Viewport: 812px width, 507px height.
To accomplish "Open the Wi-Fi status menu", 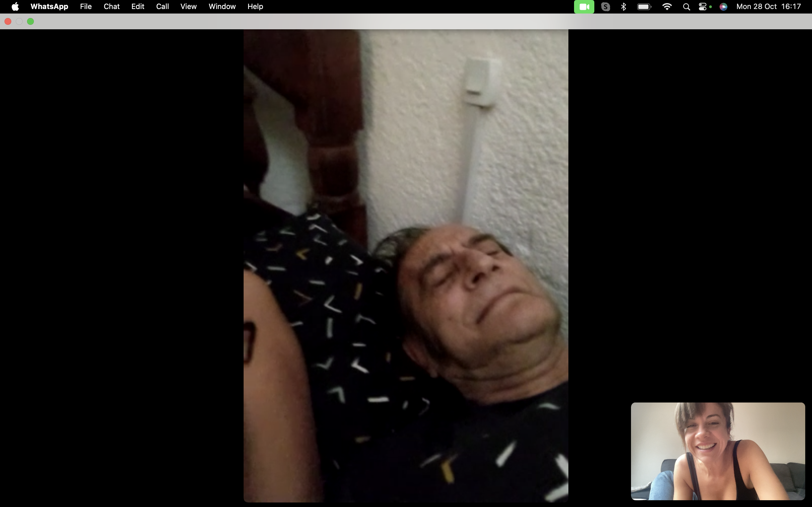I will point(667,7).
